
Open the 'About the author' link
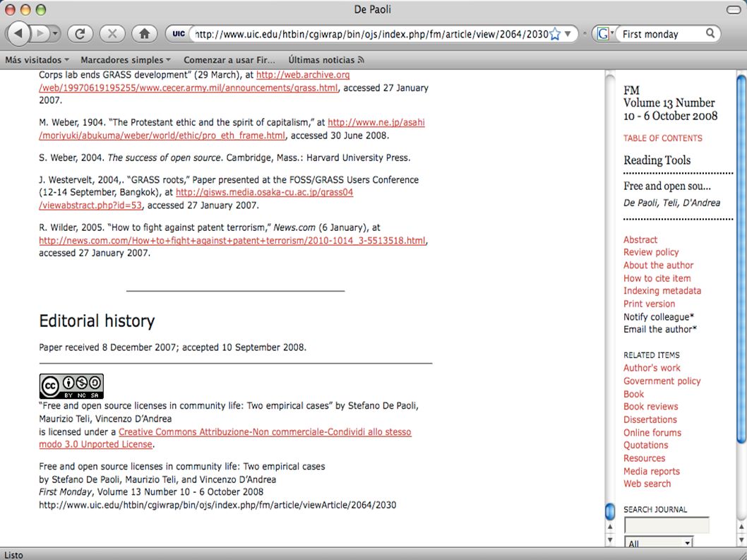[658, 265]
